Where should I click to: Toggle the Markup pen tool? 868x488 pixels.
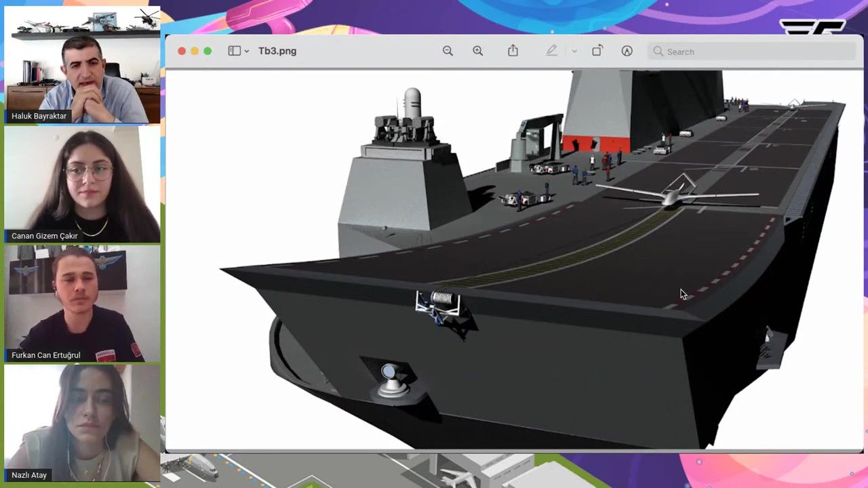(x=551, y=51)
